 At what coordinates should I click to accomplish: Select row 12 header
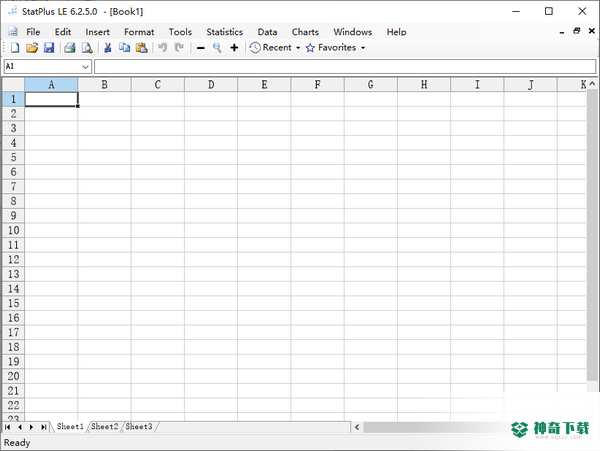(13, 259)
